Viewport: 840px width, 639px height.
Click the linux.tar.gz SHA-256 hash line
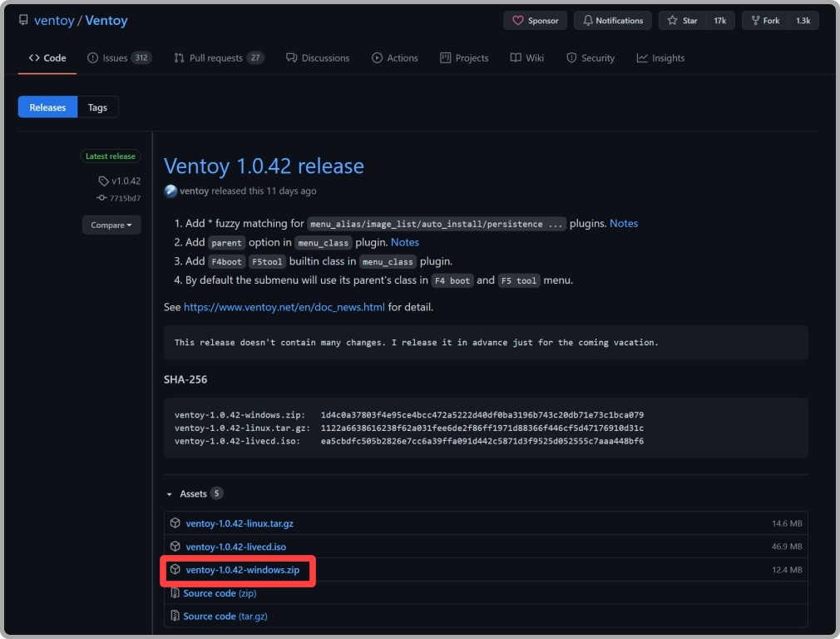click(409, 428)
